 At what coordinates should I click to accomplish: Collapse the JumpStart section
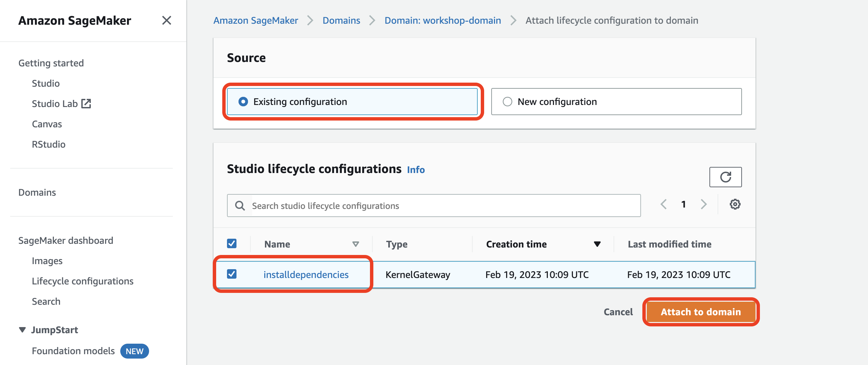coord(22,330)
